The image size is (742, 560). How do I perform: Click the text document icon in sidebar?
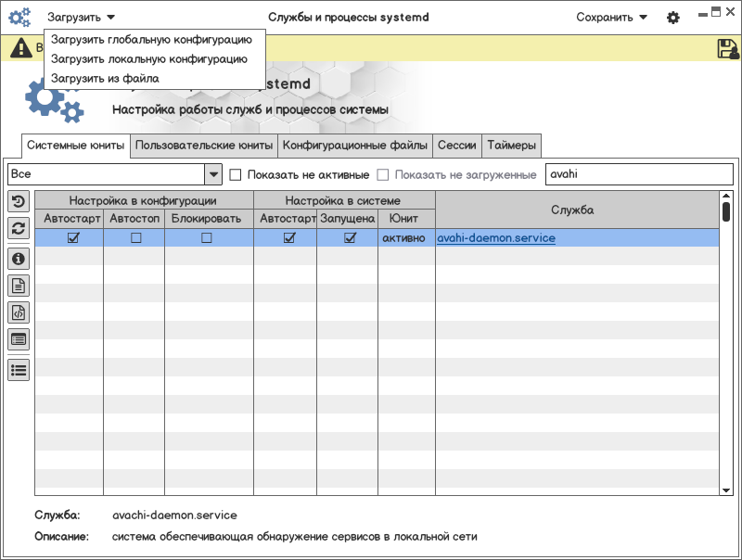click(18, 286)
